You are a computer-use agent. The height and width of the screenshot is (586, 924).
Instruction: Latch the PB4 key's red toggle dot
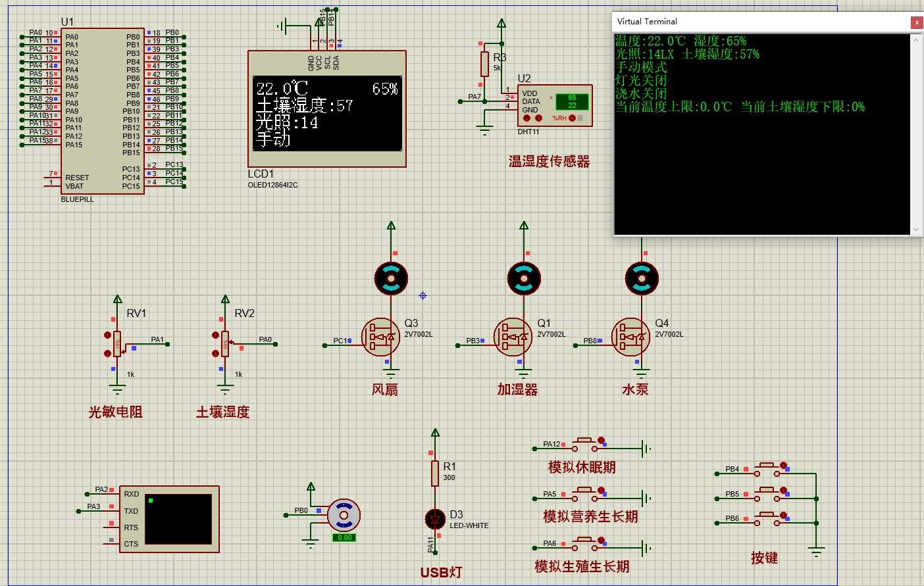(783, 466)
